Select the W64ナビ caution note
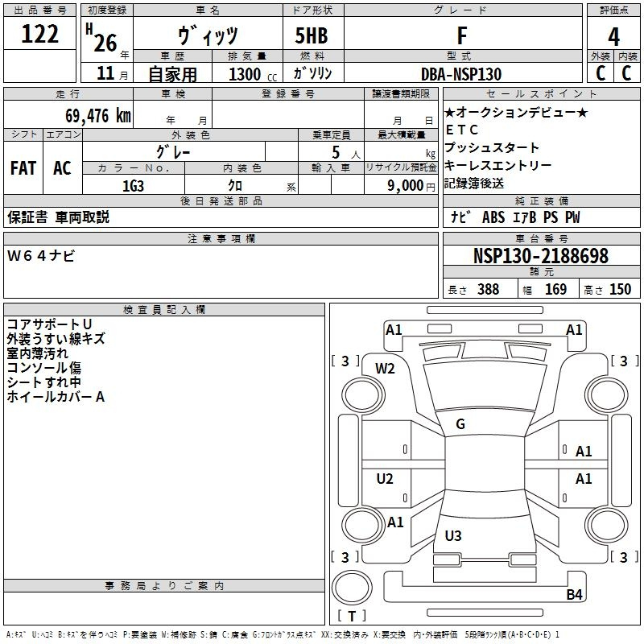 click(41, 255)
